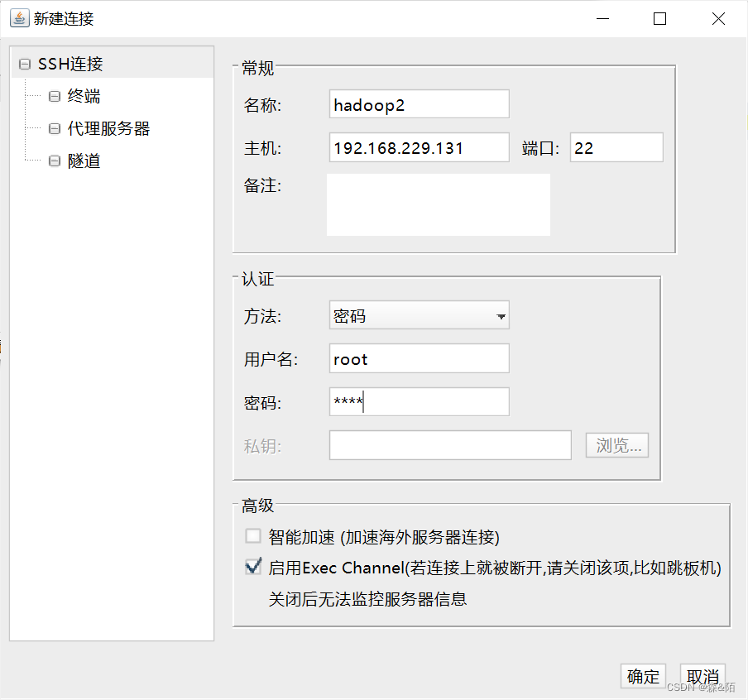Click the 确定 button to confirm

(643, 676)
